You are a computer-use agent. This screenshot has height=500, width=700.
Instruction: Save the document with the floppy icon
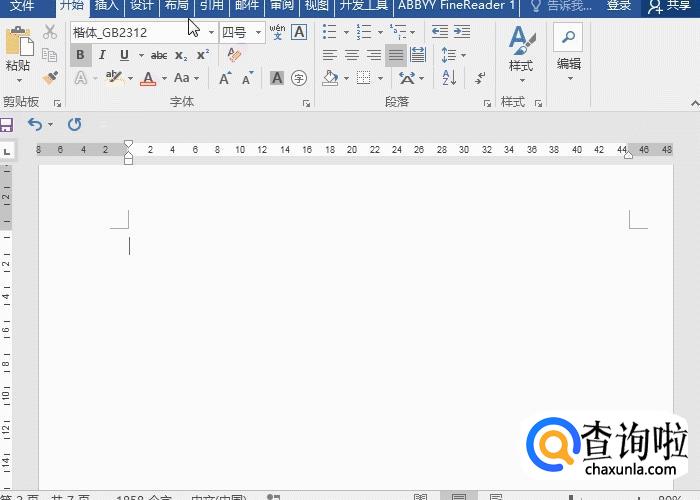click(x=6, y=125)
